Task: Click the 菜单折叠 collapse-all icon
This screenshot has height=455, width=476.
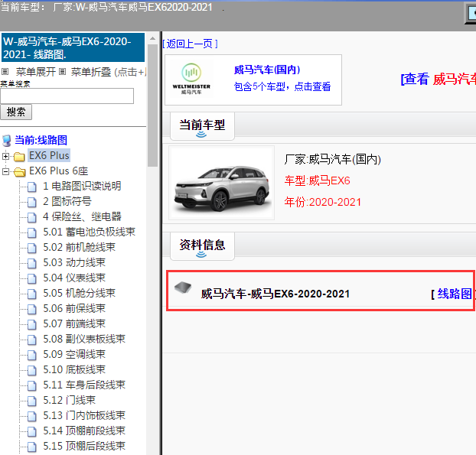Action: tap(62, 72)
